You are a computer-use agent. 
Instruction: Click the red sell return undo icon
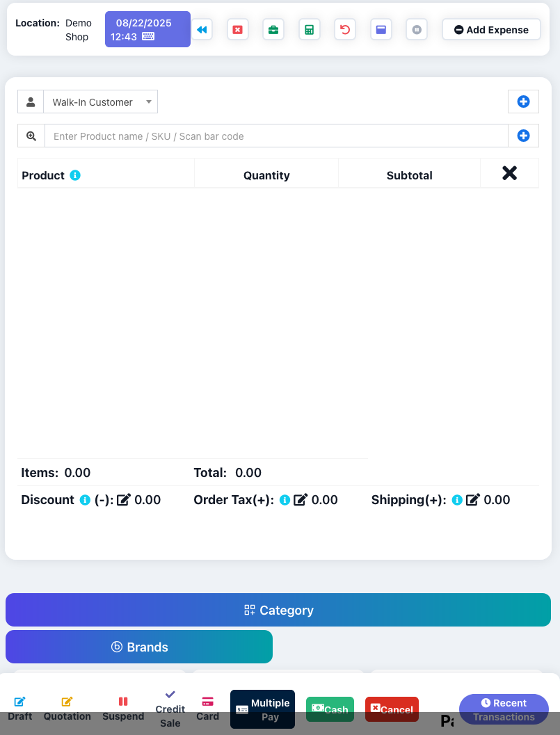tap(345, 30)
